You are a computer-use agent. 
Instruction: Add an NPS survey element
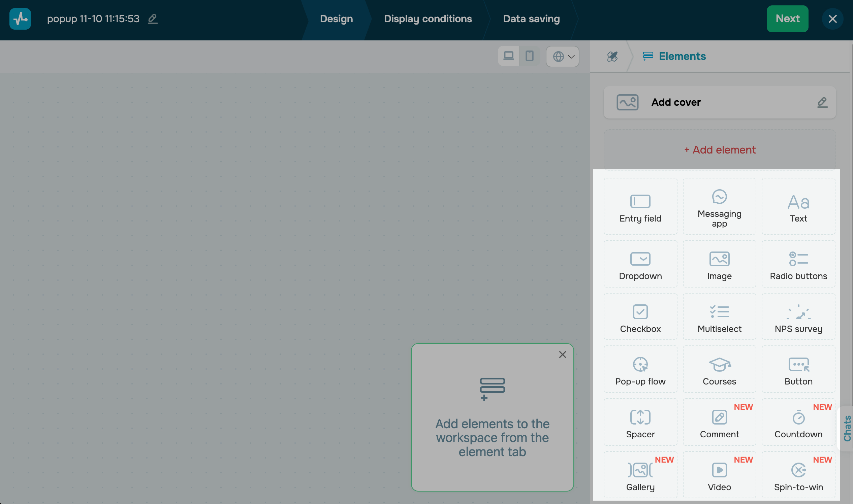tap(798, 317)
